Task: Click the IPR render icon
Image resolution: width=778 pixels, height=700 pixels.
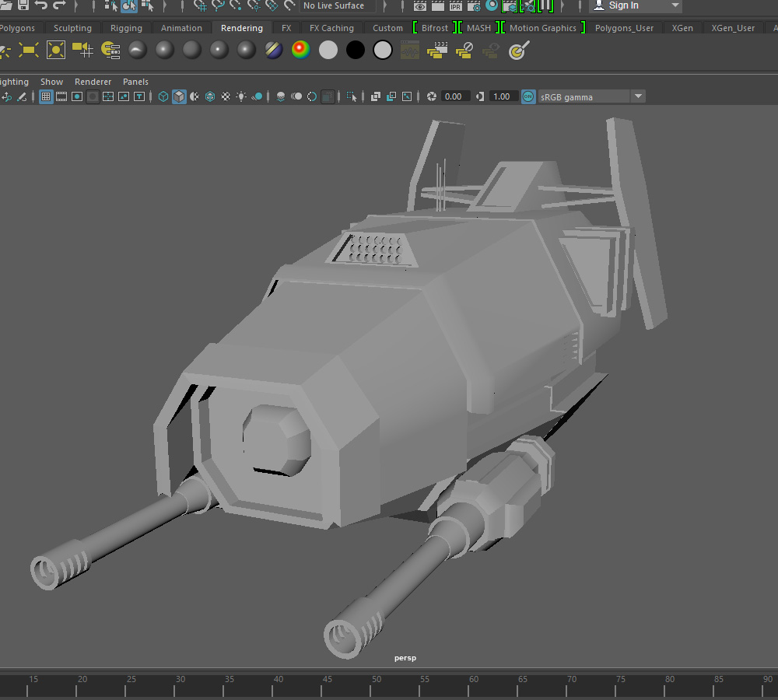Action: [x=455, y=5]
